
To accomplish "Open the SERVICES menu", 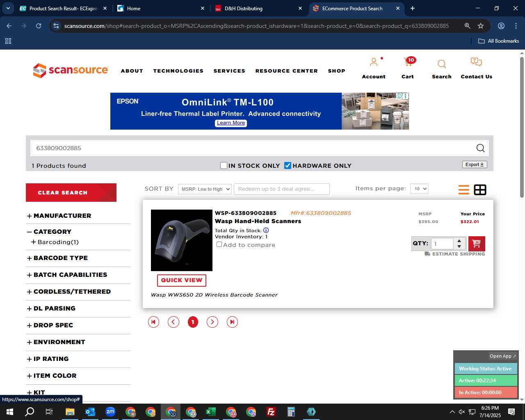I will click(229, 71).
